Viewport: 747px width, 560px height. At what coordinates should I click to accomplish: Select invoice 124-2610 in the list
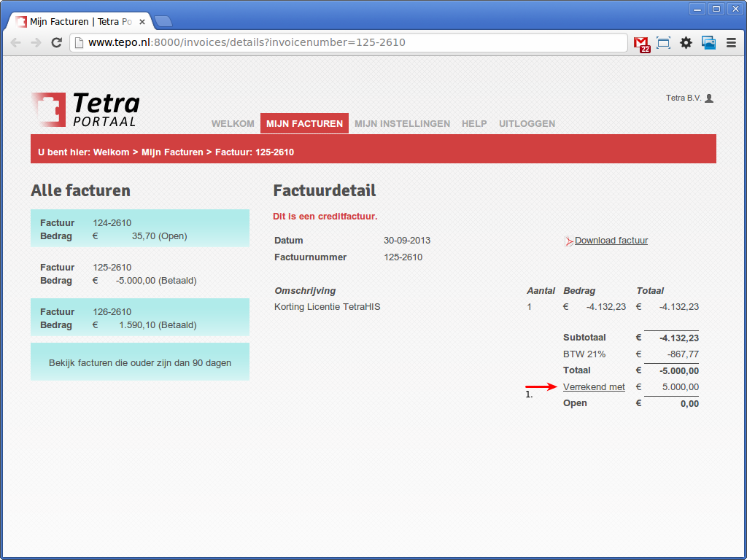[140, 229]
